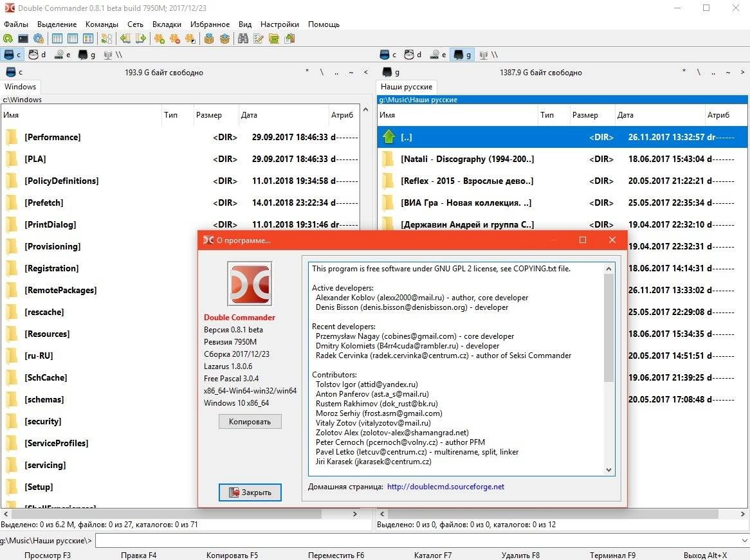Open the multi-rename tool icon
This screenshot has width=750, height=560.
point(259,39)
